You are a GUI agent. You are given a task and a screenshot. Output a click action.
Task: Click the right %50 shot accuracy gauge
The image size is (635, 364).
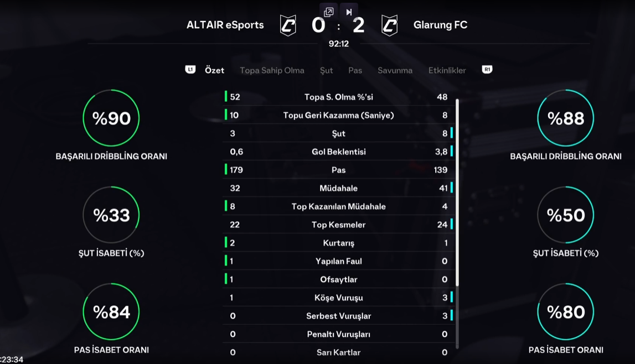click(x=565, y=215)
